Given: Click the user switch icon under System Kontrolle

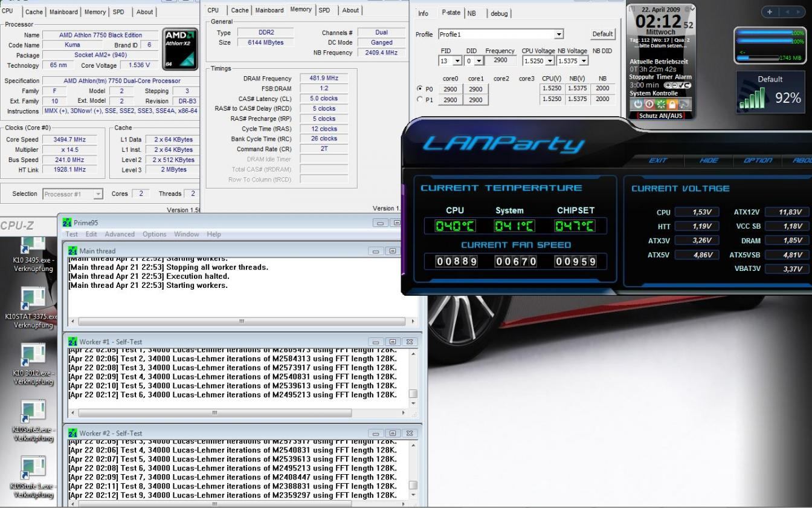Looking at the screenshot, I should tap(684, 104).
